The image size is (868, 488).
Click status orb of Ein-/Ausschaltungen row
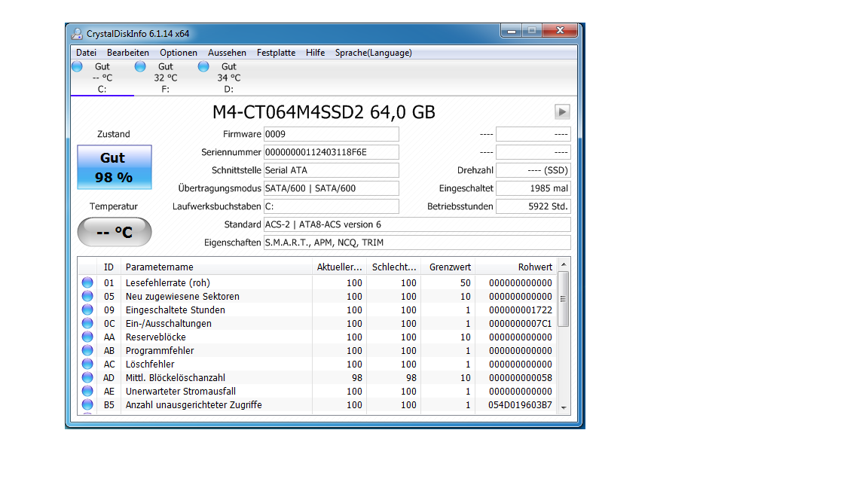[x=87, y=323]
